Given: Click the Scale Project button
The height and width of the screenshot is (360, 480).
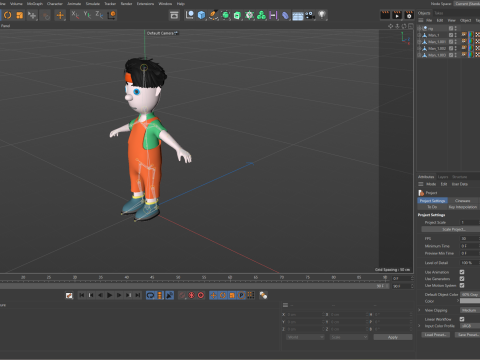Looking at the screenshot, I should [451, 229].
